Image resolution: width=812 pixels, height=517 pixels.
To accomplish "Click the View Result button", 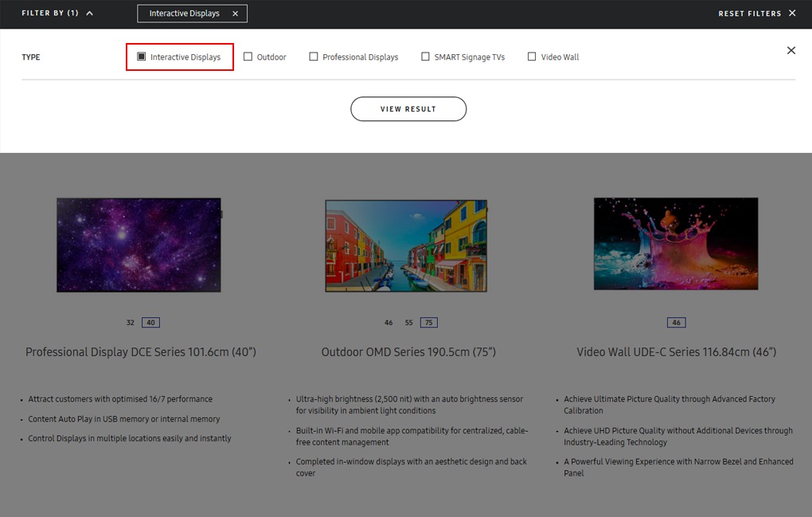I will pos(408,109).
